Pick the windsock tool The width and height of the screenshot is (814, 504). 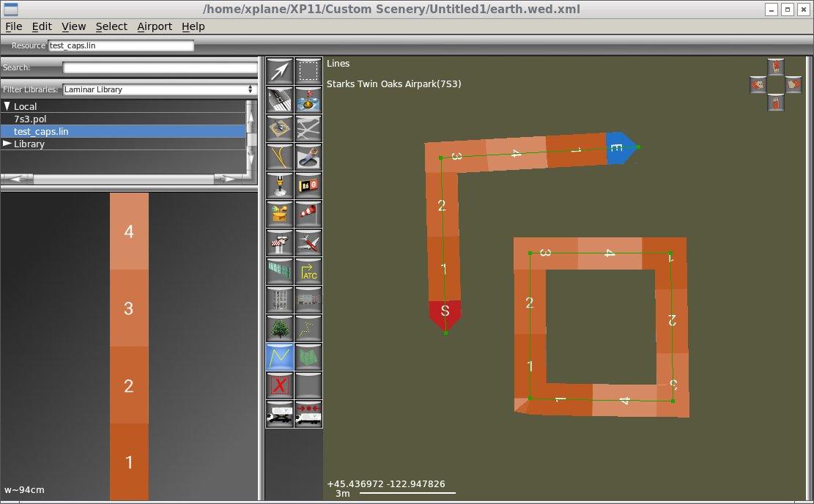pos(308,214)
